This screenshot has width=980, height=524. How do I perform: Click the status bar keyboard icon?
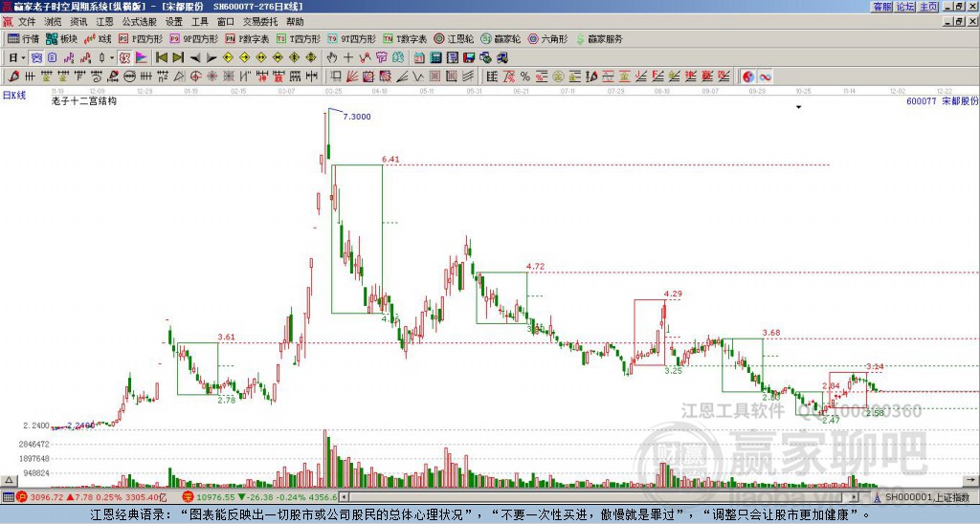click(8, 497)
